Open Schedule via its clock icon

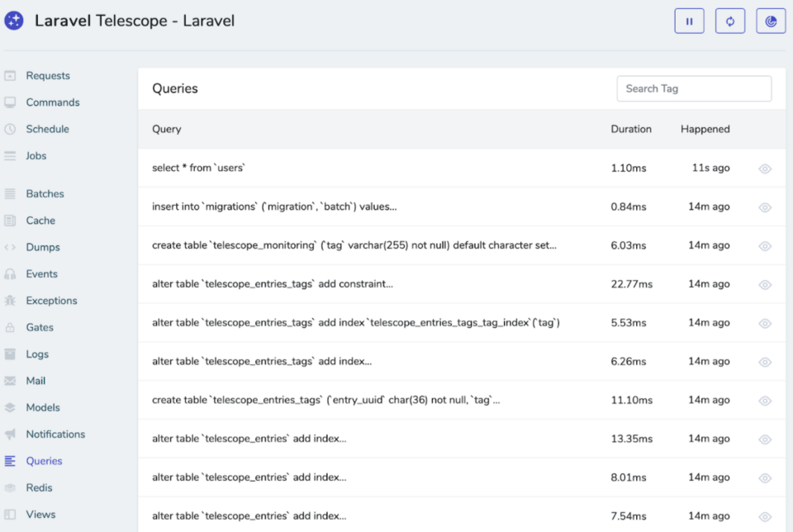[x=10, y=130]
